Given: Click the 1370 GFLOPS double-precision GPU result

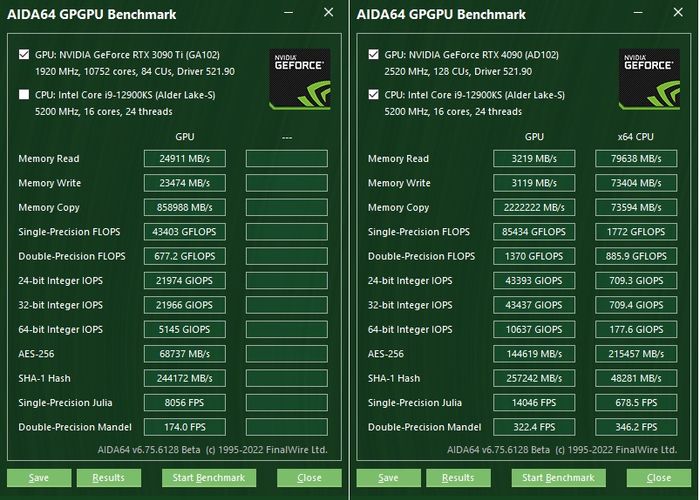Looking at the screenshot, I should (534, 256).
